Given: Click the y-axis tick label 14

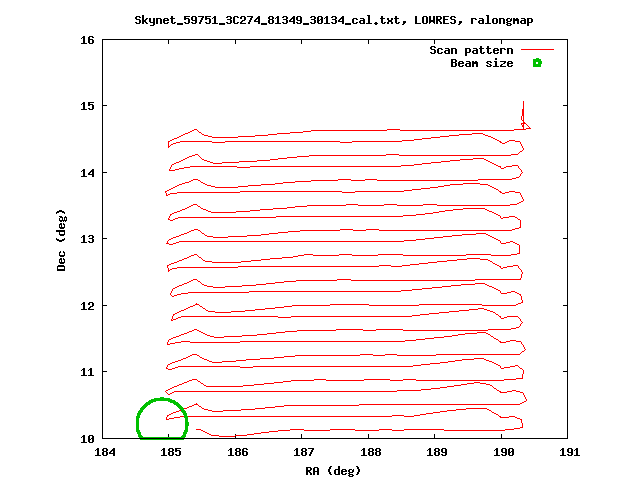Looking at the screenshot, I should click(x=87, y=173).
